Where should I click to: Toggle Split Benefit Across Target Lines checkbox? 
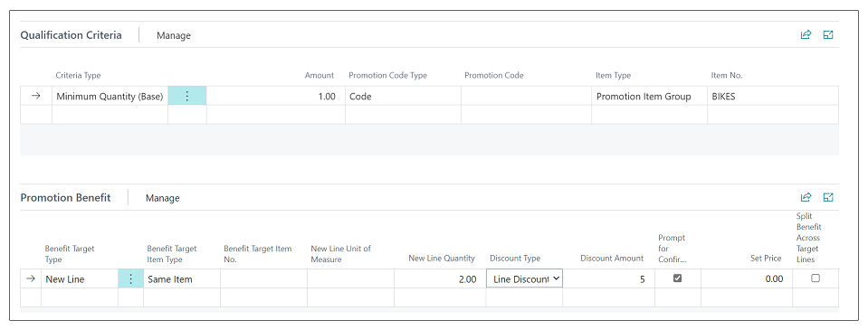816,278
